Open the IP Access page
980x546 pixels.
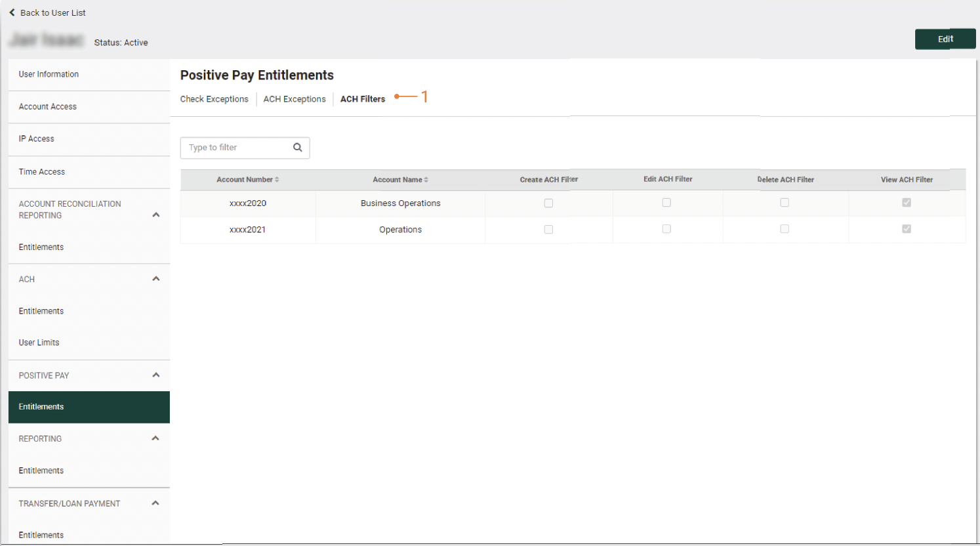pyautogui.click(x=36, y=139)
